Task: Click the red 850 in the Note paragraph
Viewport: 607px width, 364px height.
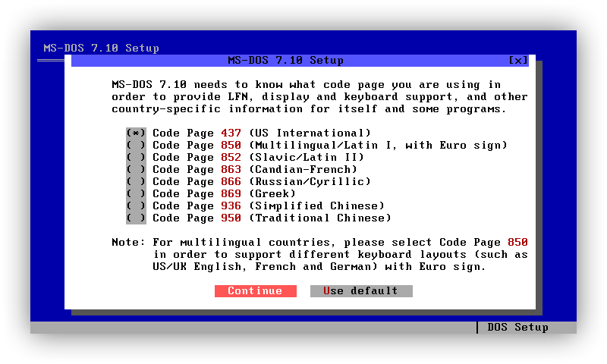Action: pos(517,243)
